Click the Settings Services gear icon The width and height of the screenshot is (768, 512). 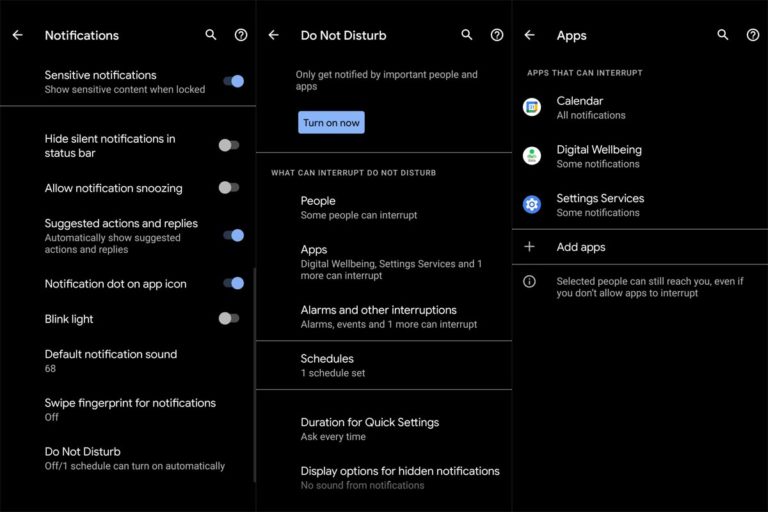point(532,204)
